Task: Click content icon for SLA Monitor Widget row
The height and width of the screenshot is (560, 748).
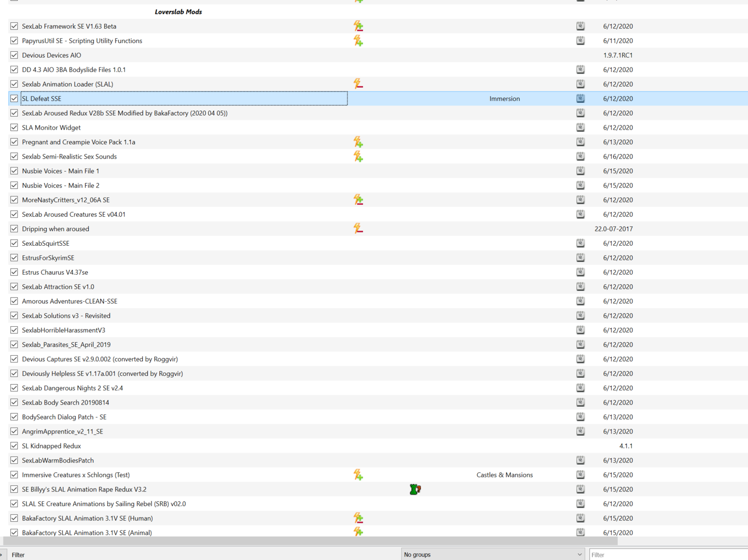Action: coord(580,128)
